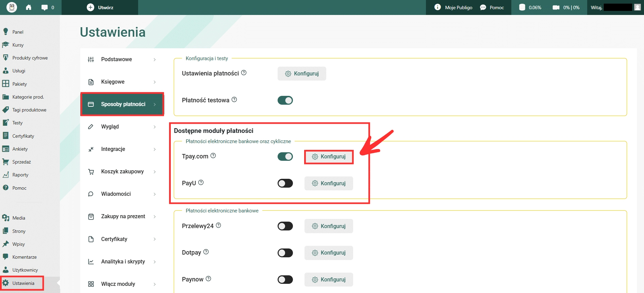The height and width of the screenshot is (293, 644).
Task: Open the comments bubble icon in top bar
Action: click(x=45, y=7)
